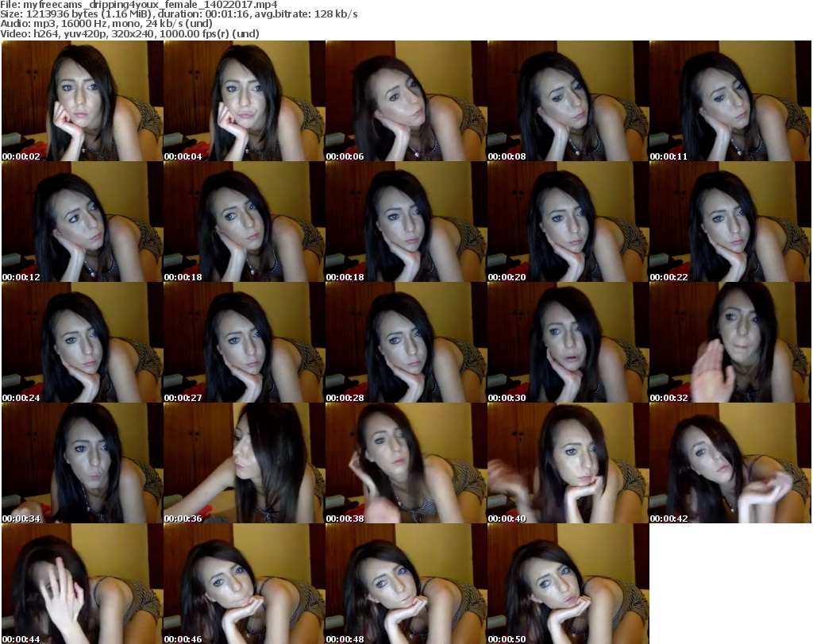Select the frame at 00:00:44

click(x=83, y=584)
